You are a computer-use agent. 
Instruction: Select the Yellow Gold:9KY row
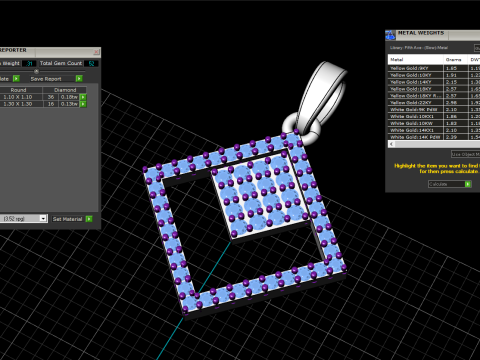click(433, 68)
